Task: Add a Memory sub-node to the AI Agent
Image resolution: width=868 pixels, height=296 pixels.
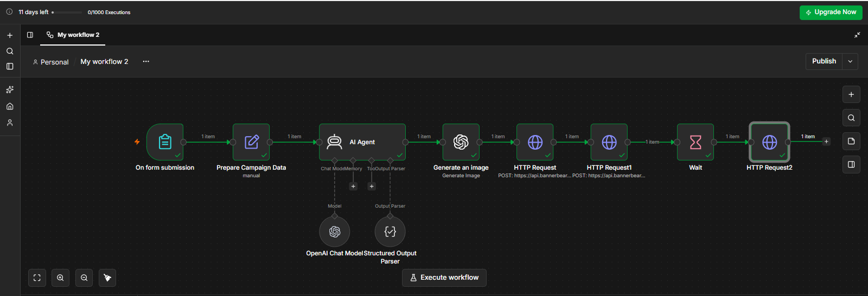Action: [x=353, y=186]
